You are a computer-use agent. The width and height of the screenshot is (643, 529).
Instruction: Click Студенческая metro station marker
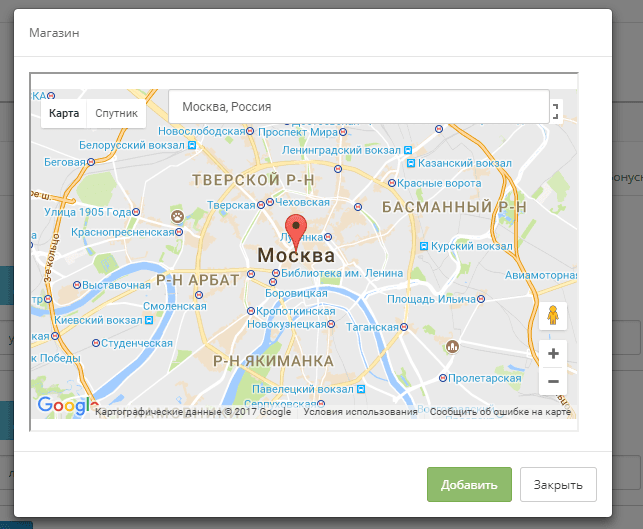tap(96, 343)
